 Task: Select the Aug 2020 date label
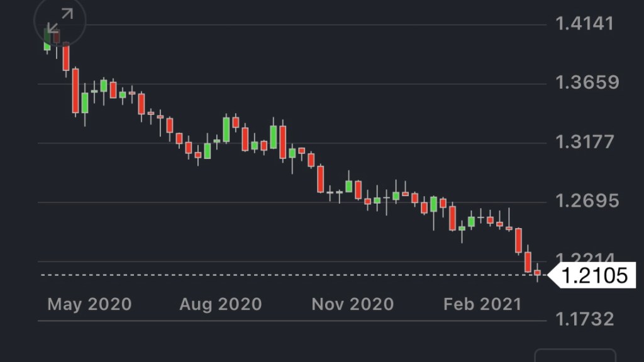click(220, 305)
